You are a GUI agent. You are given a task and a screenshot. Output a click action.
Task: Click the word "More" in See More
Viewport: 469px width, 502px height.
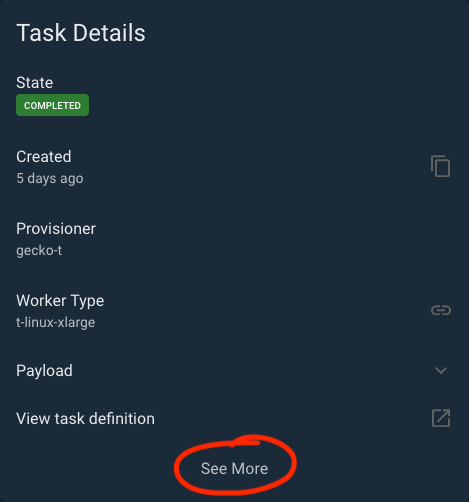coord(250,468)
